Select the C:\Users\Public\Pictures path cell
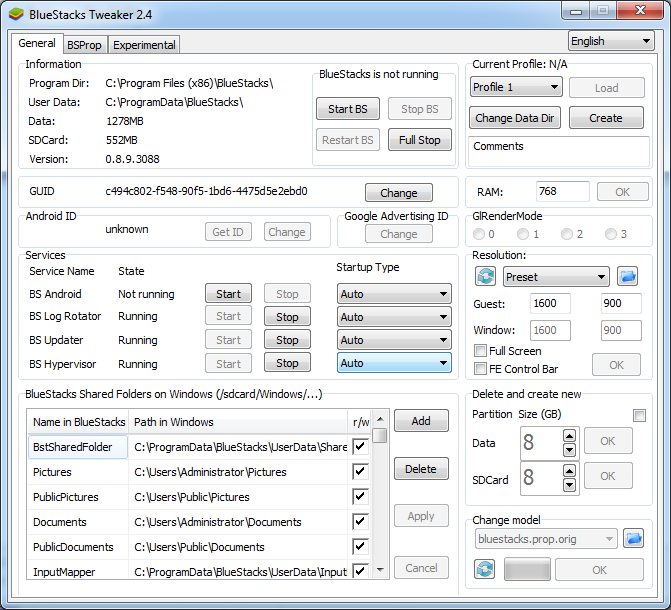The width and height of the screenshot is (671, 610). pos(238,497)
